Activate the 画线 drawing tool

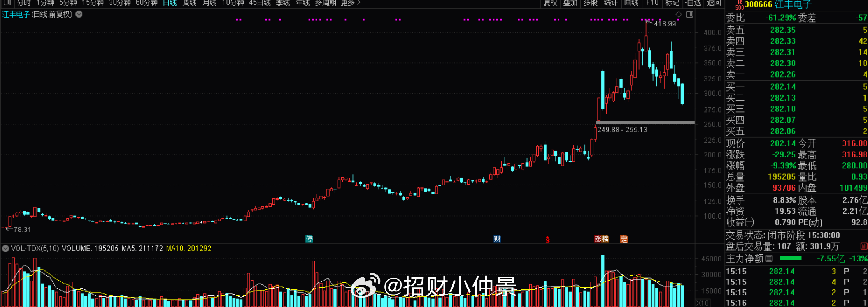pyautogui.click(x=631, y=3)
